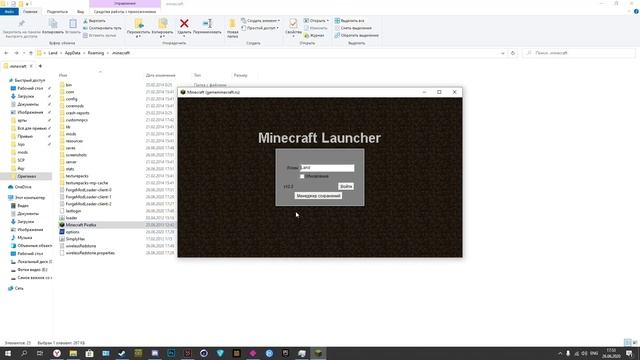
Task: Sort by the Date modified column header
Action: [x=160, y=75]
